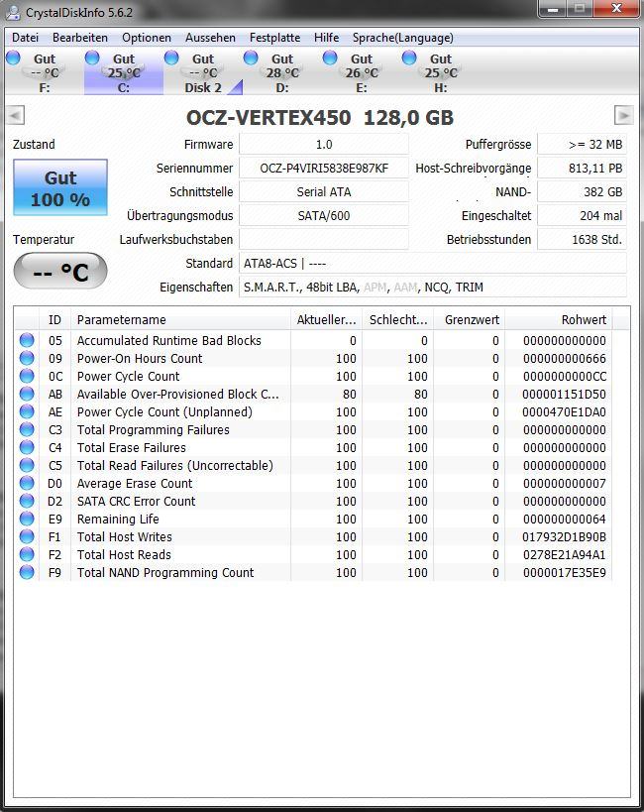
Task: Open the Aussehen menu
Action: click(x=210, y=38)
